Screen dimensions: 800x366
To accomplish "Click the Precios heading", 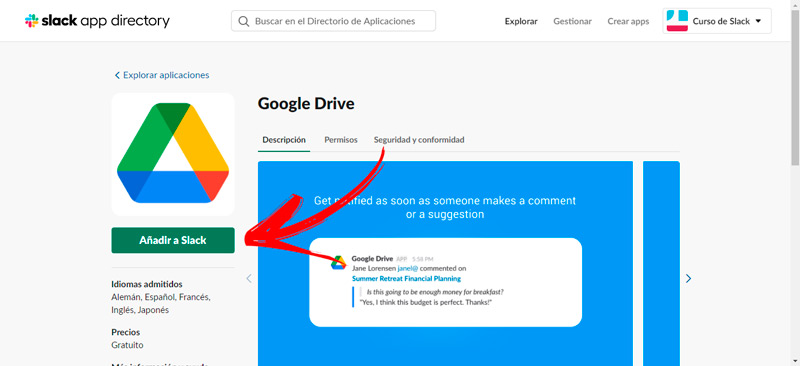I will 126,332.
